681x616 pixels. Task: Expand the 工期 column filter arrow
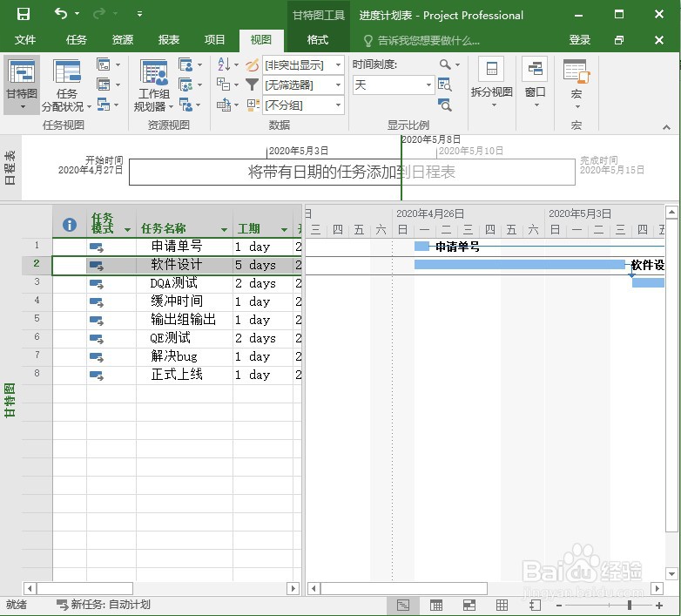[284, 229]
